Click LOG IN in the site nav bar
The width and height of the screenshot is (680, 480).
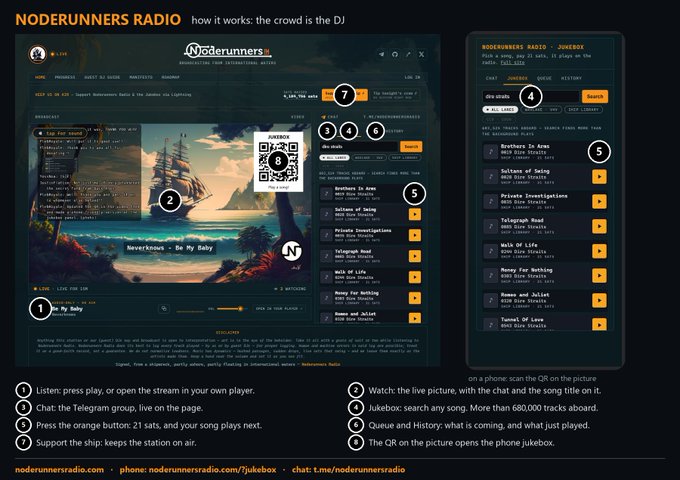tap(412, 77)
